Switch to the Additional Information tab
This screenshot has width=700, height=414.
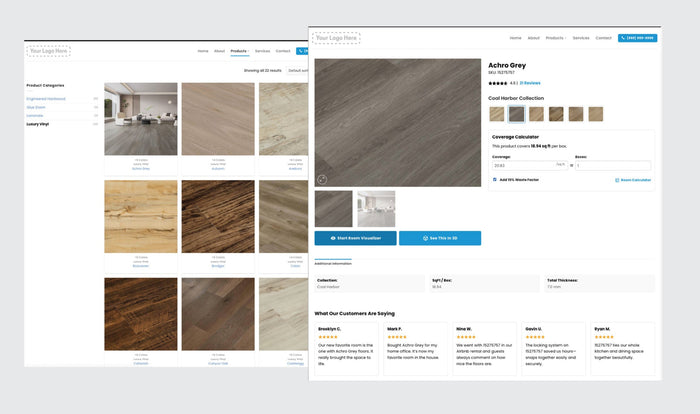click(x=334, y=263)
